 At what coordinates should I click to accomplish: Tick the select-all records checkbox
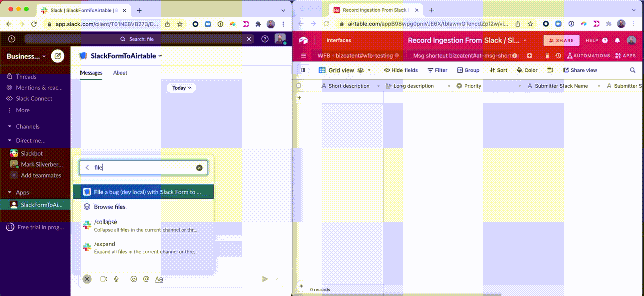pos(299,86)
